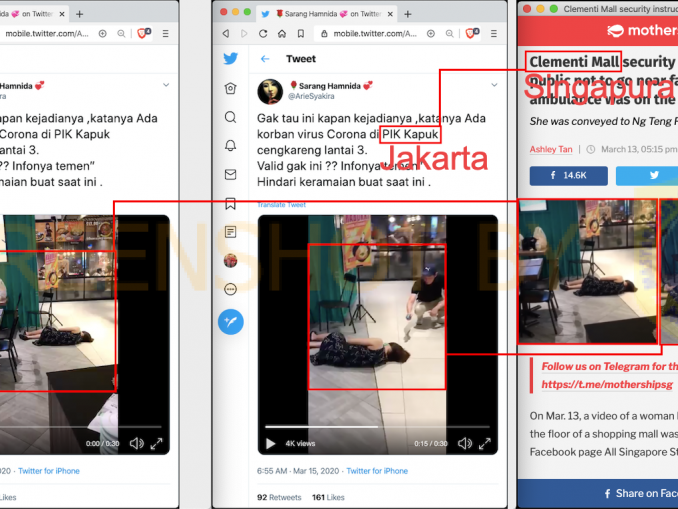
Task: Open Notifications bell in middle Twitter sidebar
Action: 230,146
